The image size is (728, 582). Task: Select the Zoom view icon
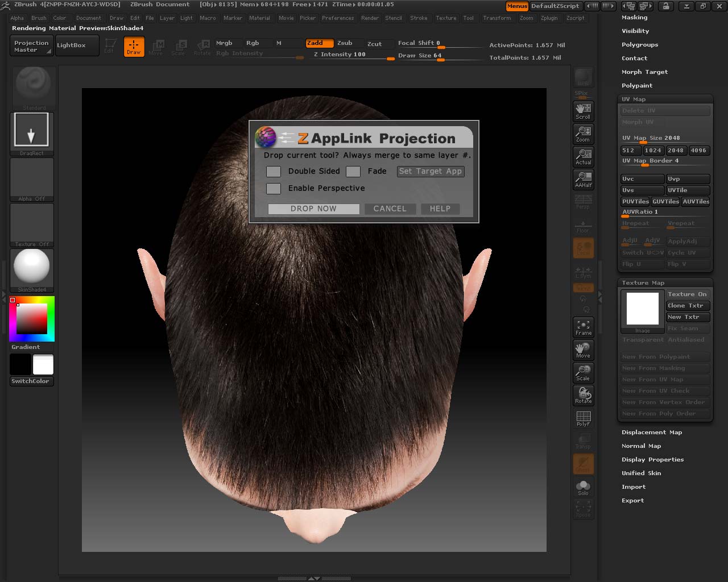(583, 134)
